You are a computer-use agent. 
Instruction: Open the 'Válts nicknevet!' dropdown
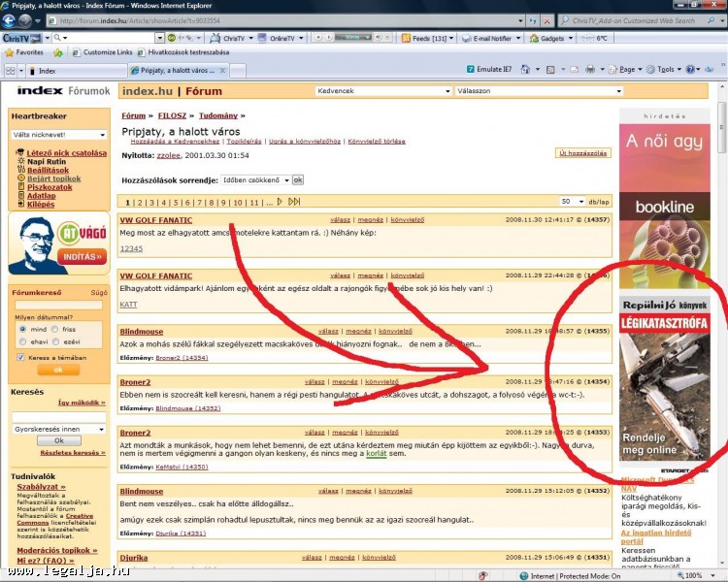(59, 135)
